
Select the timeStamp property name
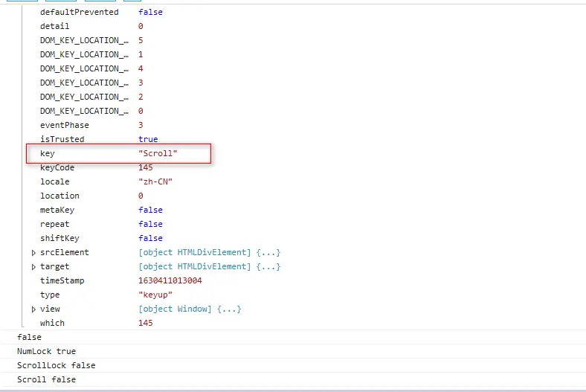point(62,280)
